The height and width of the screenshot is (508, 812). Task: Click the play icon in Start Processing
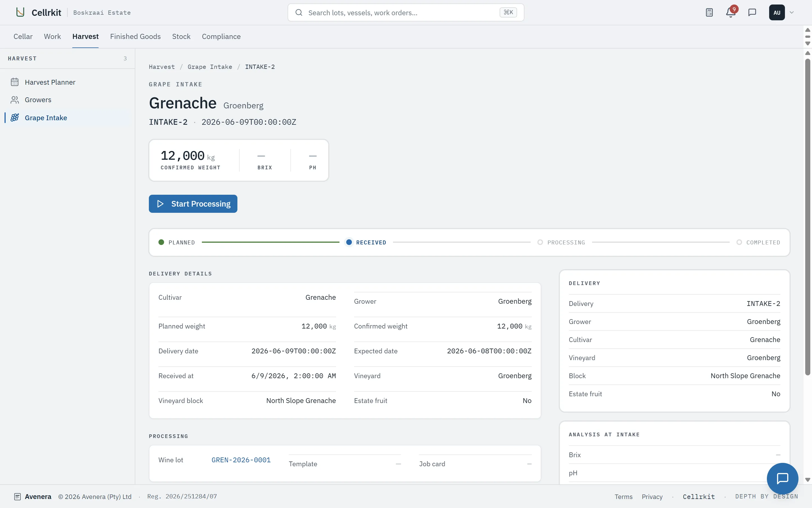point(160,203)
